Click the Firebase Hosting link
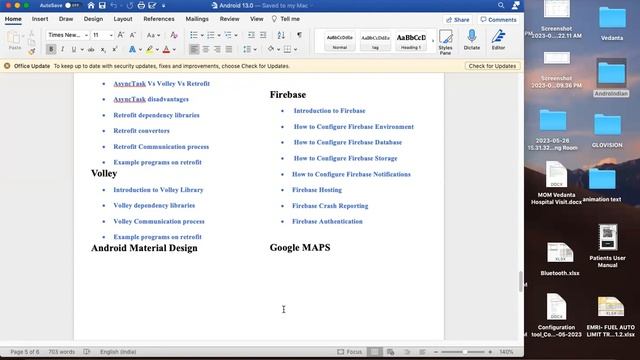Screen dimensions: 640x360 pos(317,190)
